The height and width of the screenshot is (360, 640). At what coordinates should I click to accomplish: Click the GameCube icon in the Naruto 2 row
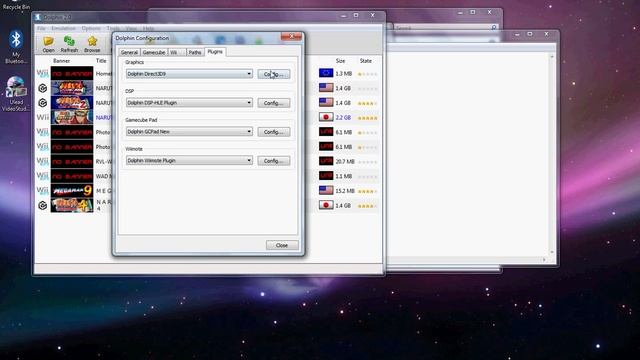pos(42,102)
